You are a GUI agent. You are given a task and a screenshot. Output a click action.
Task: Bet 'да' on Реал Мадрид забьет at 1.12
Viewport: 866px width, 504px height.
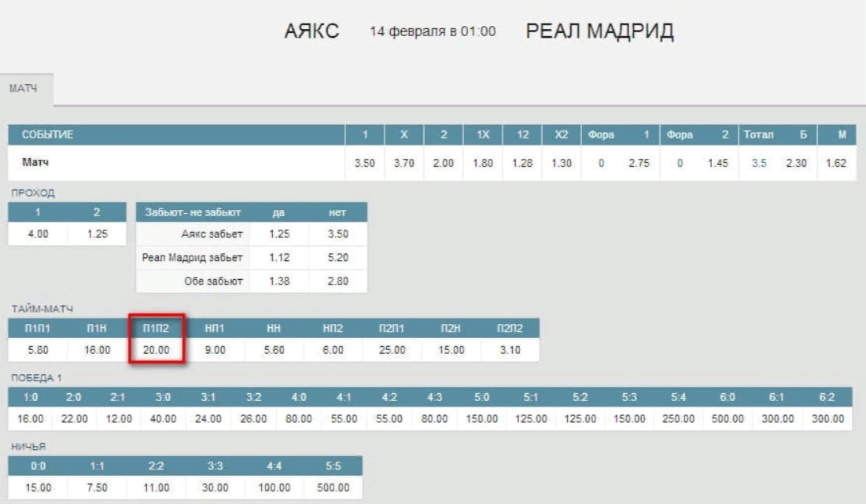[x=279, y=258]
